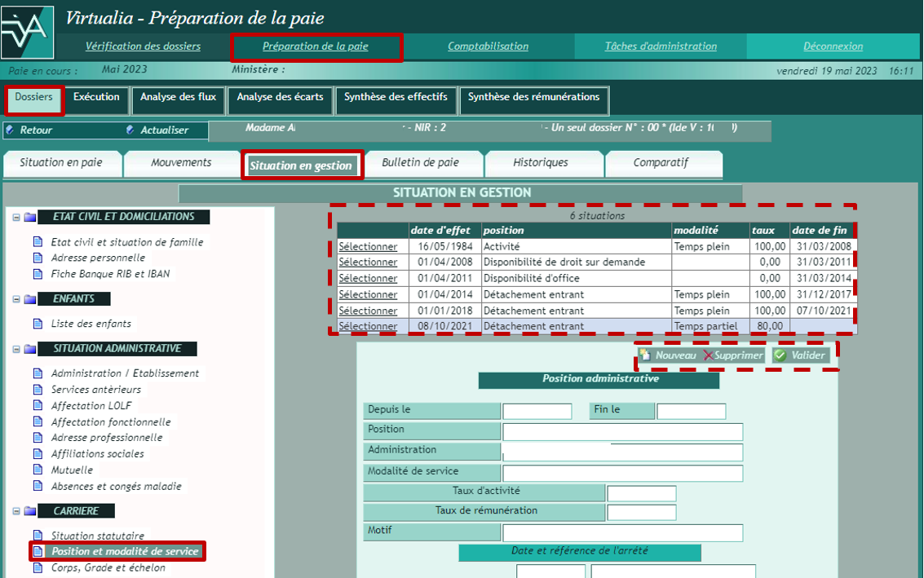The image size is (924, 578).
Task: Open Fiche Banque RIB et IBAN page
Action: tap(110, 274)
